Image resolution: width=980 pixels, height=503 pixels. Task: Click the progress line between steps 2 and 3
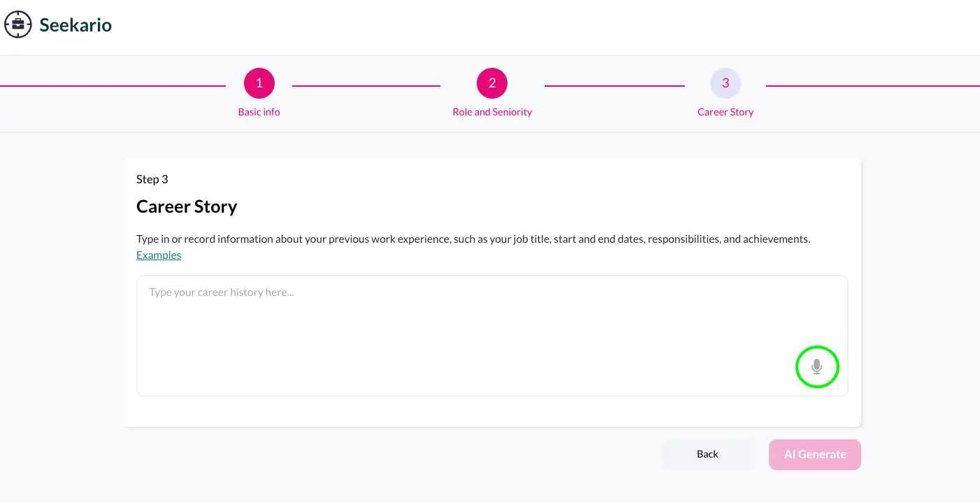(614, 86)
